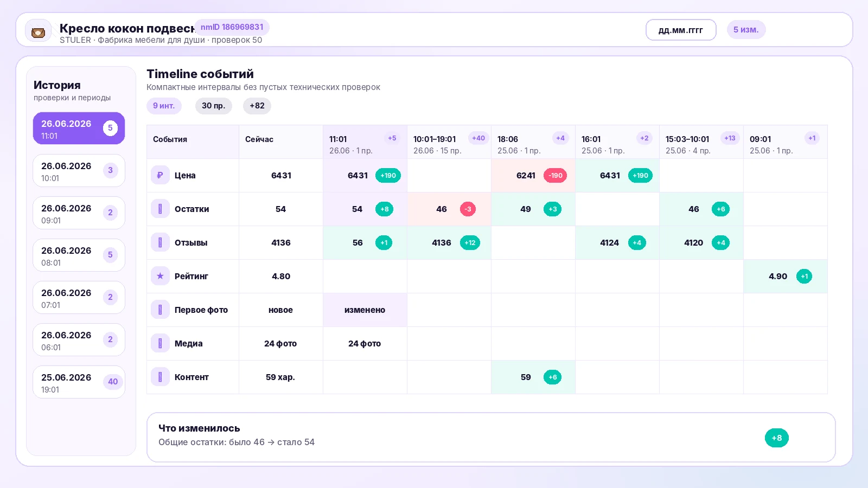Click the Отзывы row icon

(160, 242)
